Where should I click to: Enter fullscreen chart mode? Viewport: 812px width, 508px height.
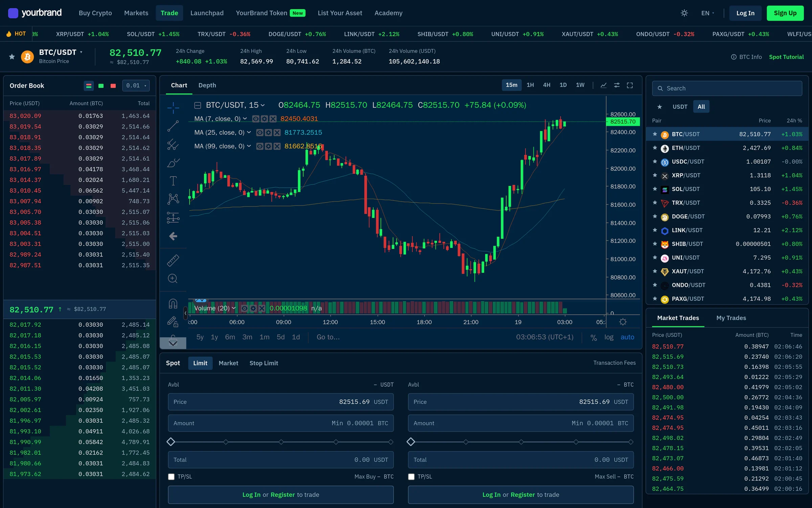coord(630,85)
